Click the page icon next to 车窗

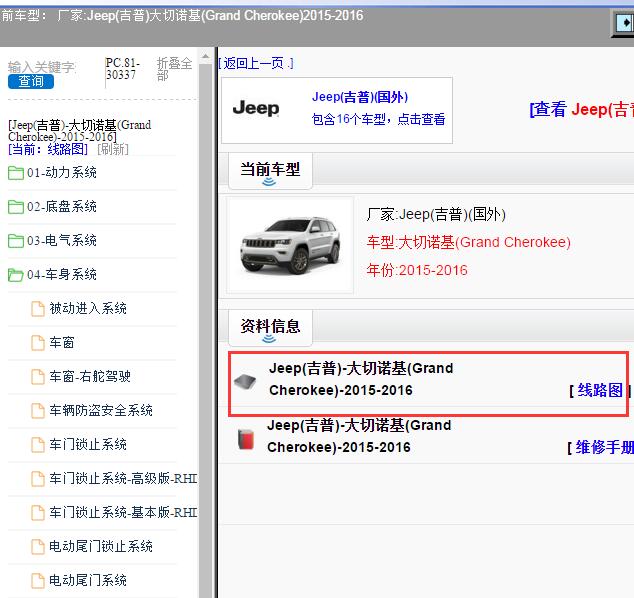point(38,343)
